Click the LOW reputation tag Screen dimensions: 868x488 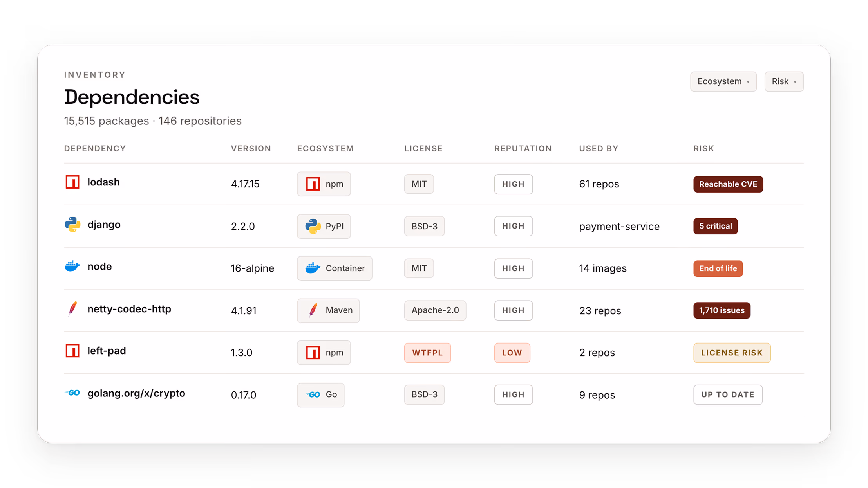(512, 353)
